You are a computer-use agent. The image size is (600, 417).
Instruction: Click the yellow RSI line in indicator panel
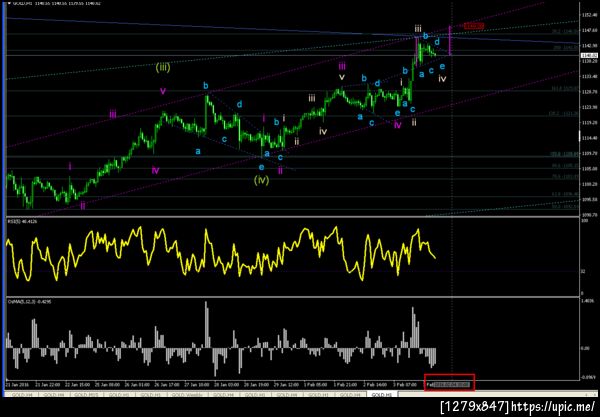click(x=221, y=254)
